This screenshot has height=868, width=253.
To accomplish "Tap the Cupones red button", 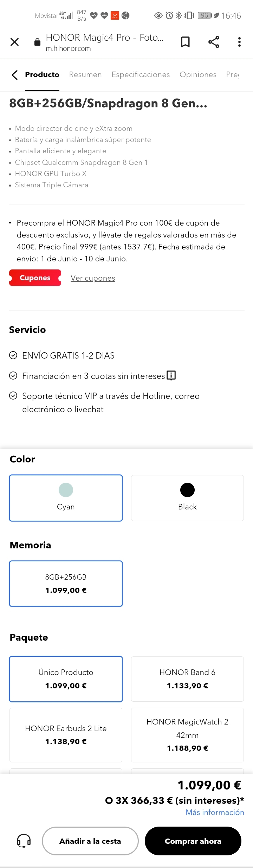I will point(35,278).
